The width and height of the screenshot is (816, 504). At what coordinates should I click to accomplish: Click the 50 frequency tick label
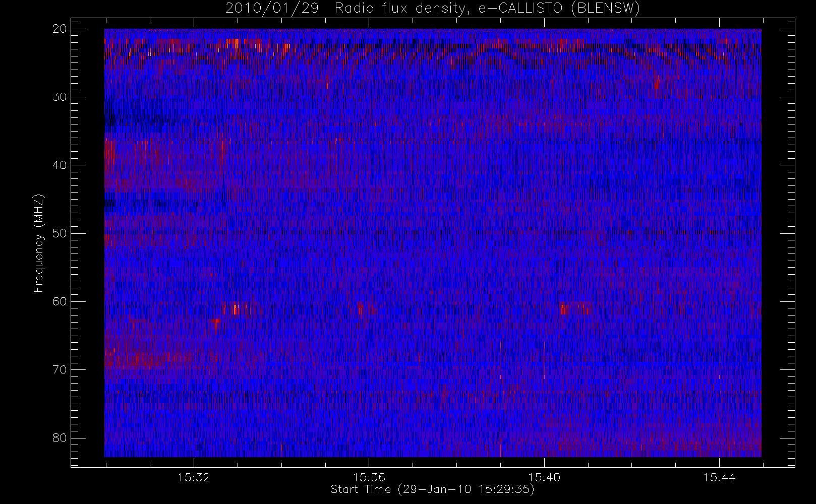point(60,233)
